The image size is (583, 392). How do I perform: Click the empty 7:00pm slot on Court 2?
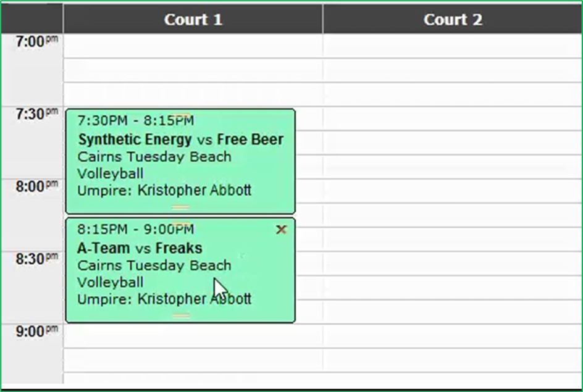click(x=453, y=46)
